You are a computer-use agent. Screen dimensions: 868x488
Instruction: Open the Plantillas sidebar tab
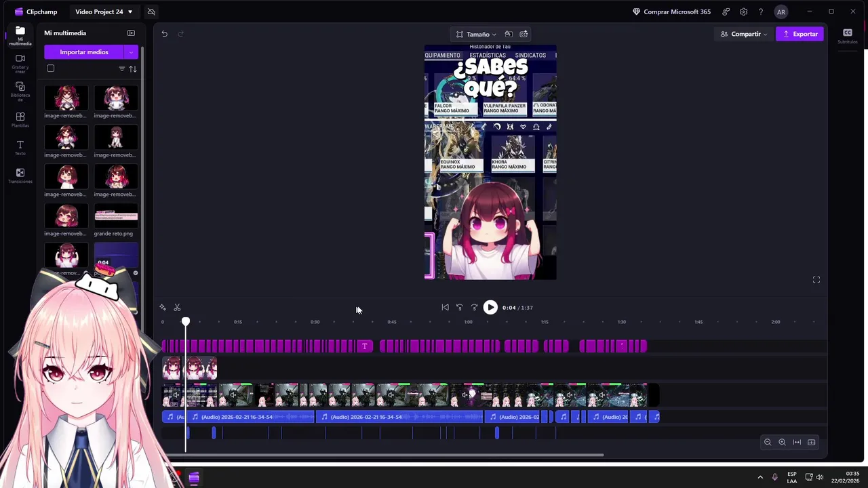tap(20, 120)
